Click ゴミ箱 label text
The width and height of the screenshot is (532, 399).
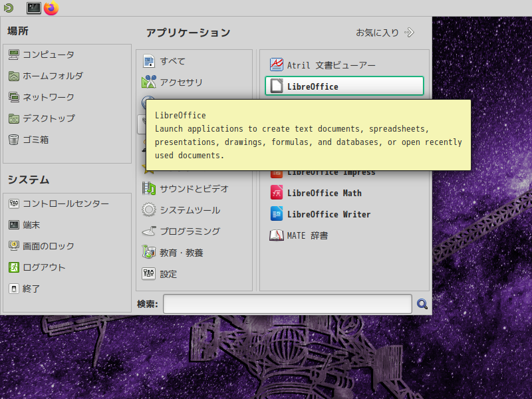click(x=36, y=140)
